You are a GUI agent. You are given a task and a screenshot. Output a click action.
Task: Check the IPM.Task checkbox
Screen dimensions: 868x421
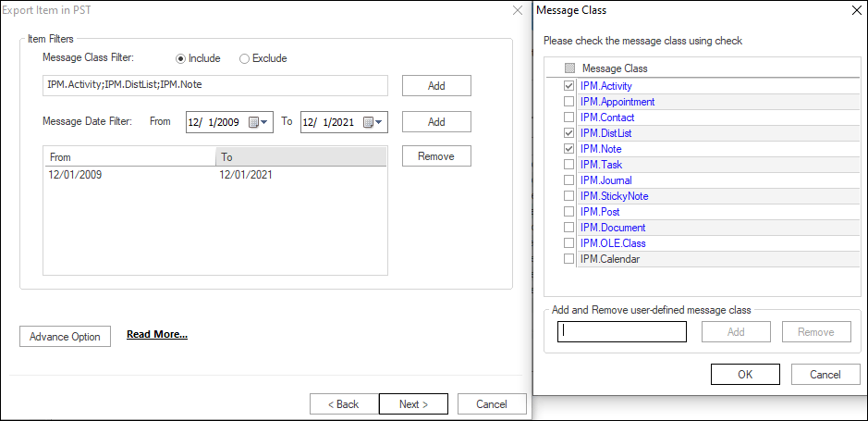click(x=569, y=165)
